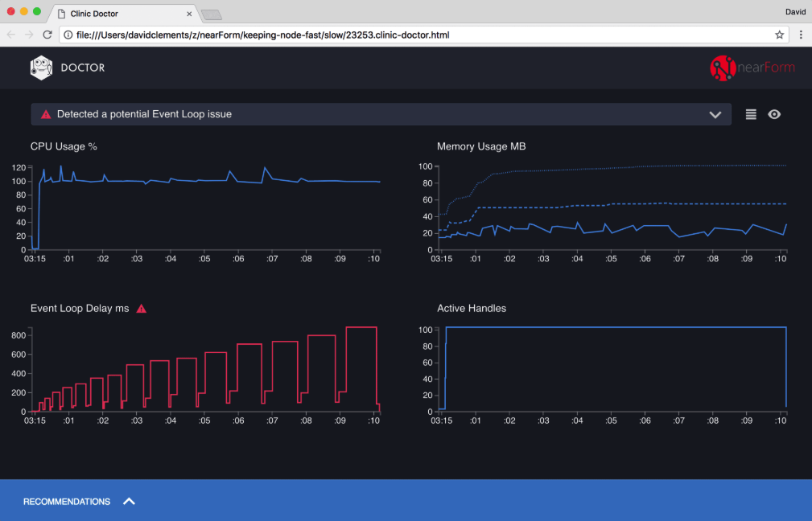Expand the Recommendations panel chevron
The image size is (812, 521).
click(129, 501)
